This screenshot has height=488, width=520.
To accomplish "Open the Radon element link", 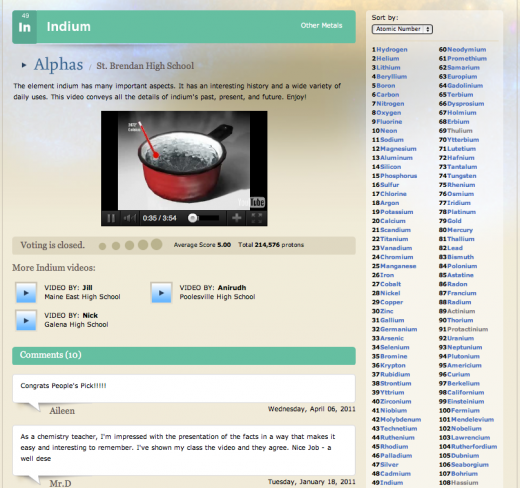I will 457,284.
